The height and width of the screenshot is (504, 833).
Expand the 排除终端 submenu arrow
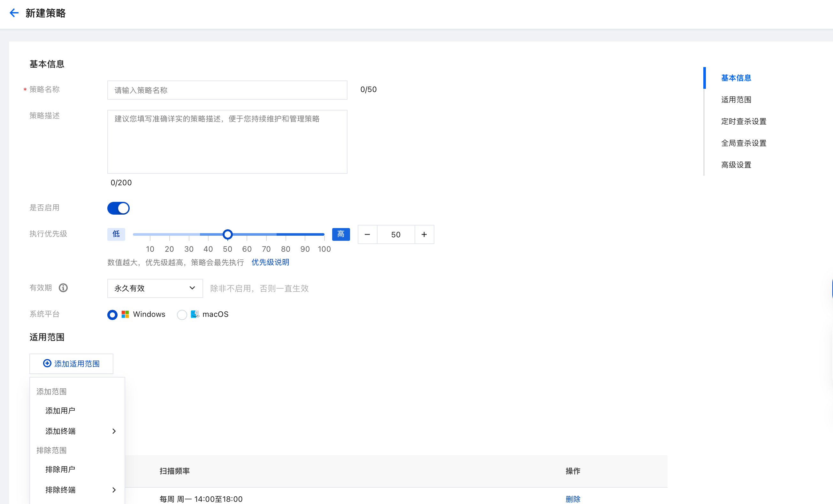pos(114,490)
